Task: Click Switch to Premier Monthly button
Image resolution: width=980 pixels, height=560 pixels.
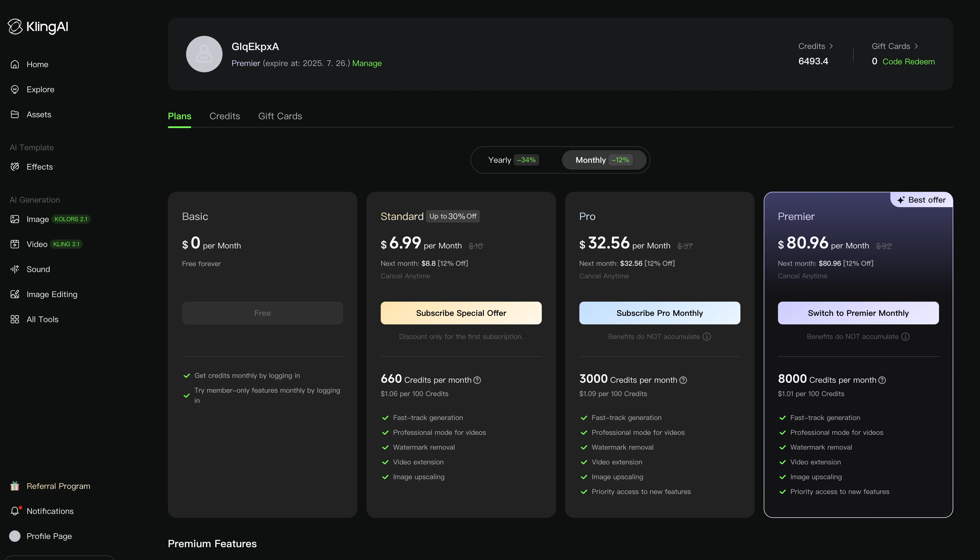Action: (858, 313)
